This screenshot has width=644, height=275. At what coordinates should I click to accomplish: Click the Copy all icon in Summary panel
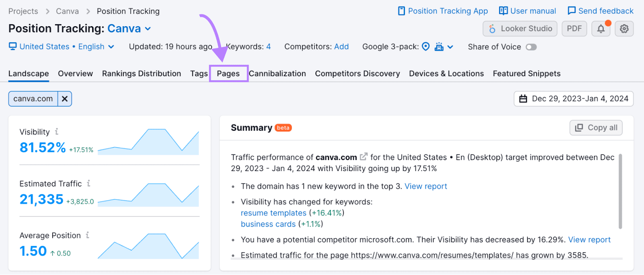pyautogui.click(x=580, y=127)
